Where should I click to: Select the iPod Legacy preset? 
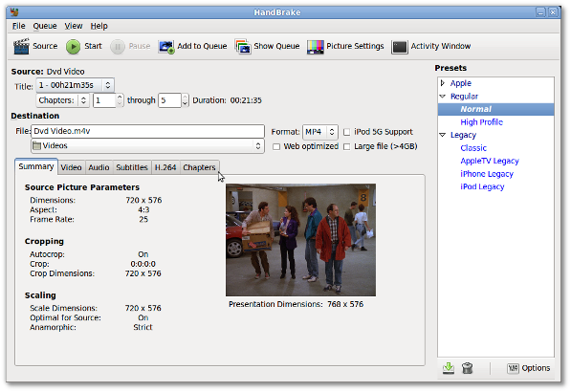(x=482, y=186)
